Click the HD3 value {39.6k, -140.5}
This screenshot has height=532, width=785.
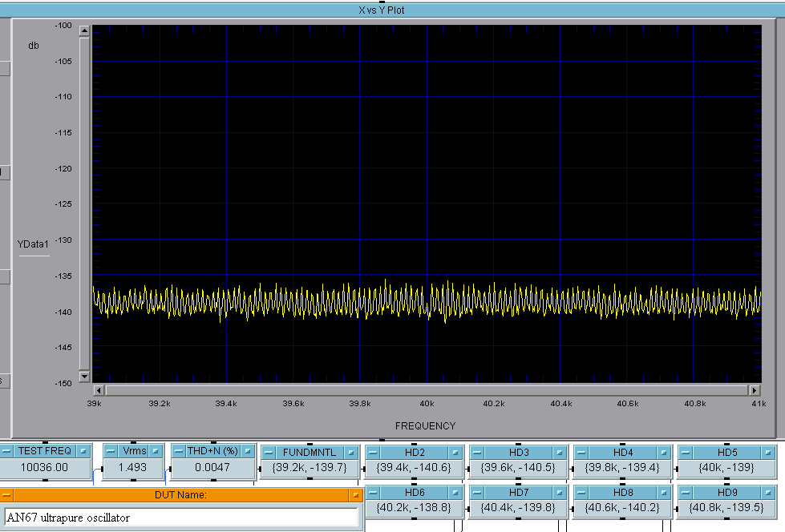518,468
